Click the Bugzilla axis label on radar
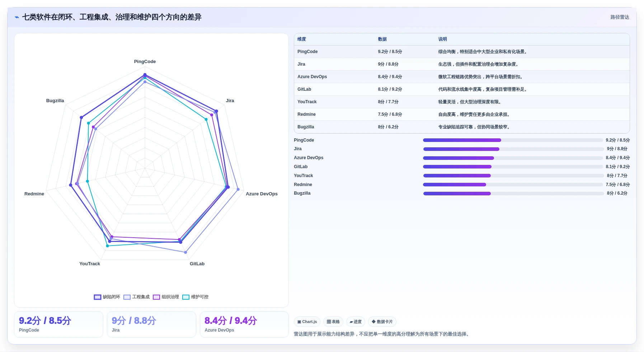This screenshot has height=352, width=644. click(x=55, y=101)
